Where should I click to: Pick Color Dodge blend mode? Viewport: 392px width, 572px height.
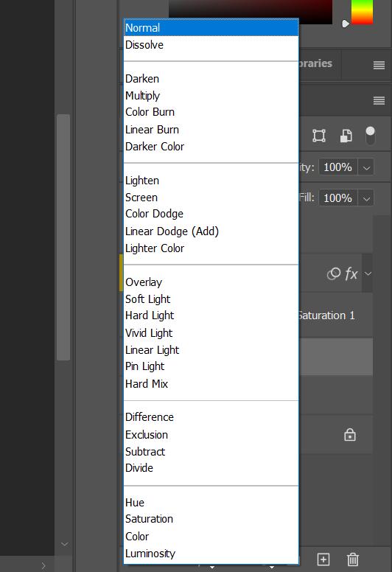211,214
